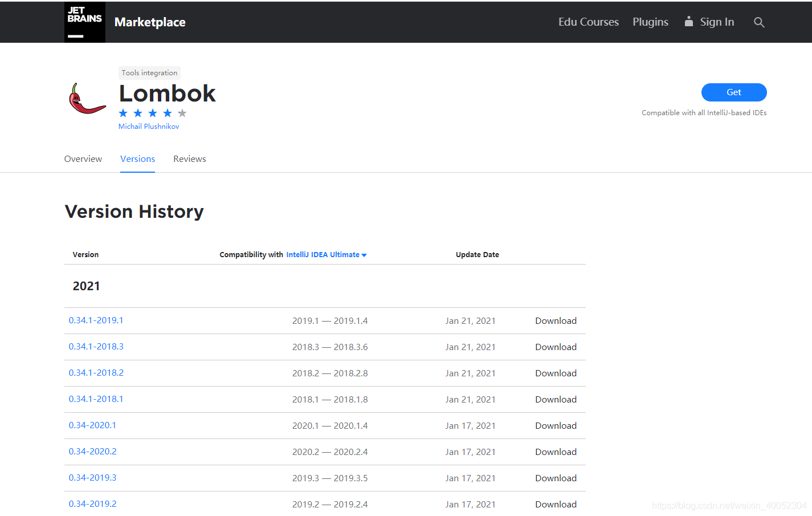Click the Sign In user icon
This screenshot has width=812, height=516.
(689, 22)
